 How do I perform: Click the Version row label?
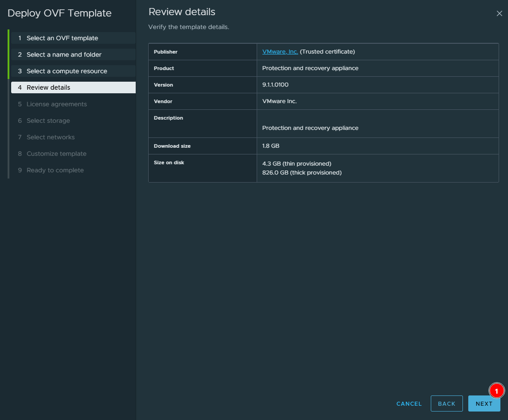pos(163,85)
